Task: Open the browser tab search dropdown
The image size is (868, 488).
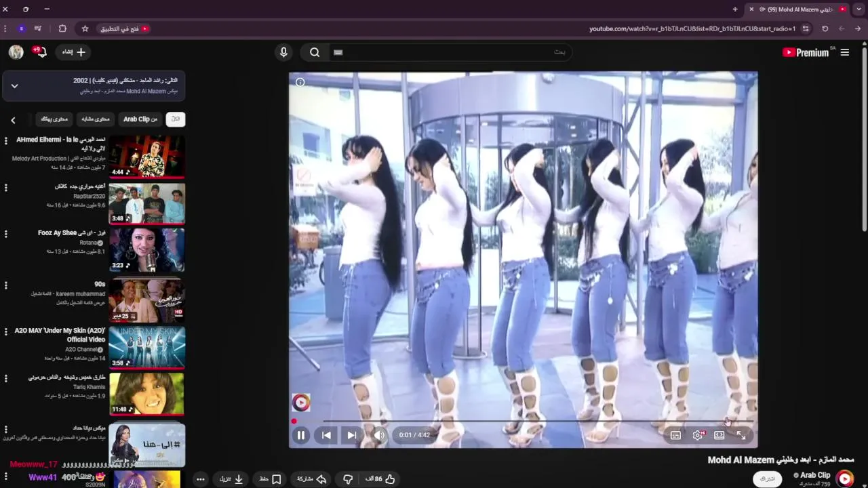Action: click(x=859, y=9)
